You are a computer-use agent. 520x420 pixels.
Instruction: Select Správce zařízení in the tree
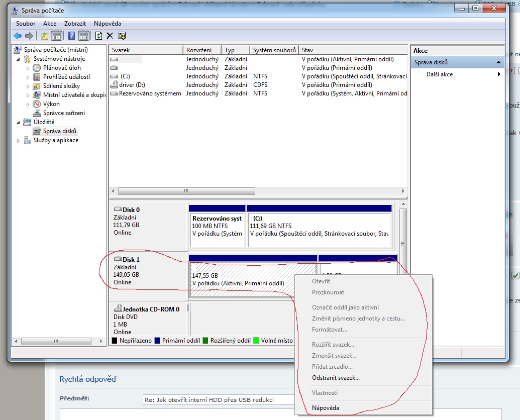click(x=63, y=113)
